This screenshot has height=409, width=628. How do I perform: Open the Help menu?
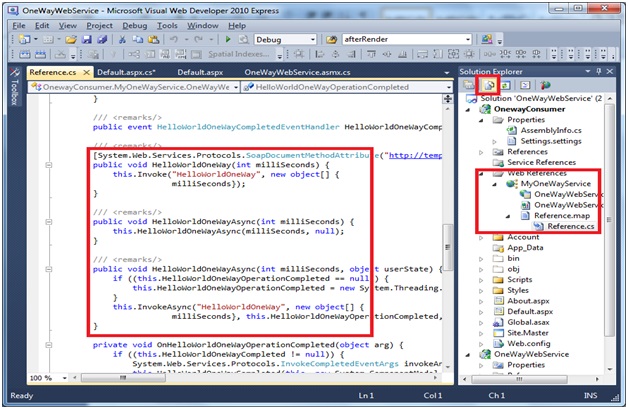[x=237, y=26]
